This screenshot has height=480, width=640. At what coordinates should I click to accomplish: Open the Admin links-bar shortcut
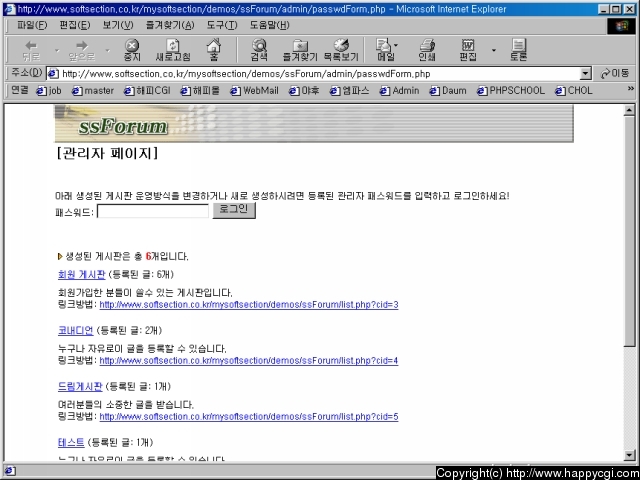coord(399,91)
